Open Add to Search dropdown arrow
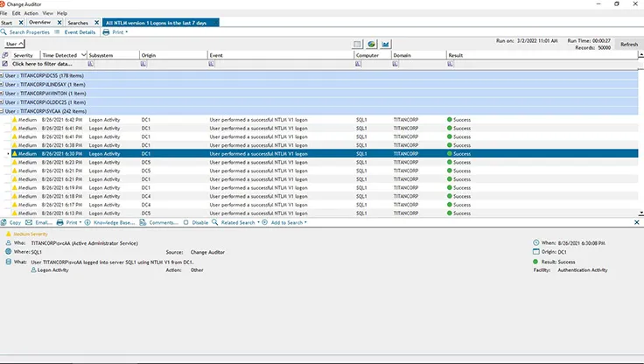The width and height of the screenshot is (644, 364). (305, 222)
